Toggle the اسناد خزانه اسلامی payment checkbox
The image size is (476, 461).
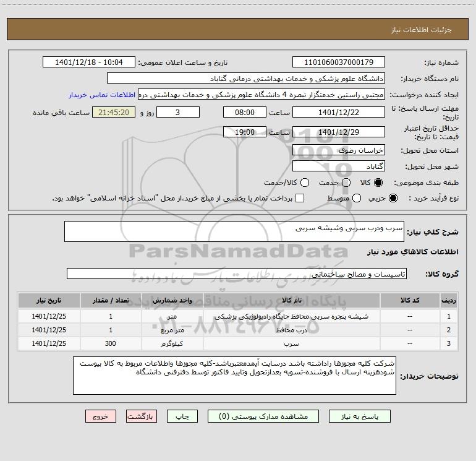(x=300, y=198)
